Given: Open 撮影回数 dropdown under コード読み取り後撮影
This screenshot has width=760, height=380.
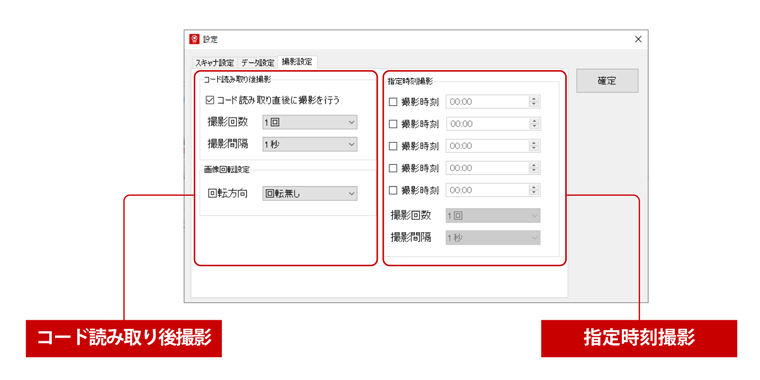Looking at the screenshot, I should (x=310, y=122).
